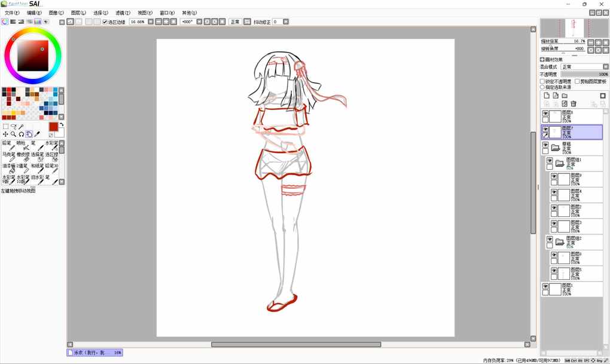This screenshot has width=610, height=364.
Task: Enable 剪贴图层蒙板 clipping mask checkbox
Action: [x=577, y=81]
